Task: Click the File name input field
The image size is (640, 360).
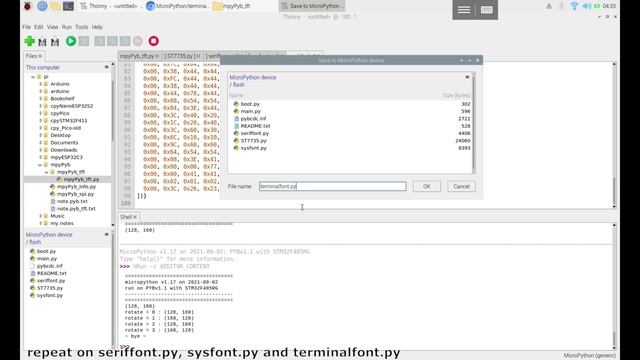Action: 333,186
